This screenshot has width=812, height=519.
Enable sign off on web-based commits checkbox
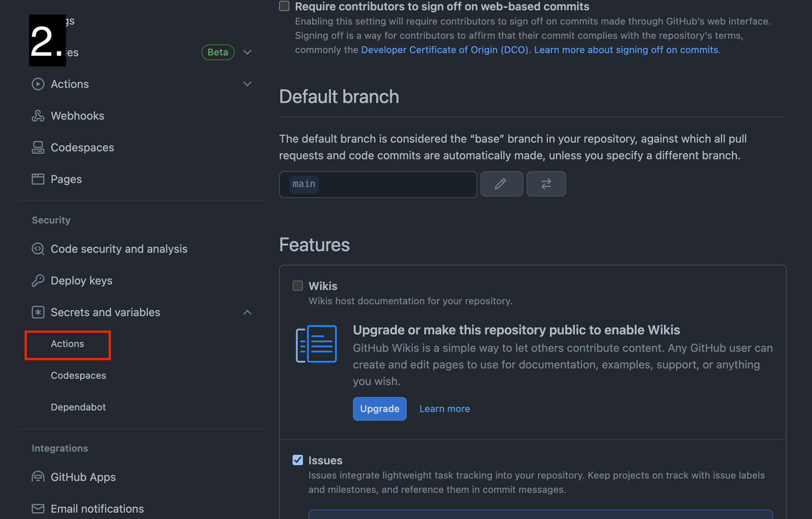(x=284, y=6)
